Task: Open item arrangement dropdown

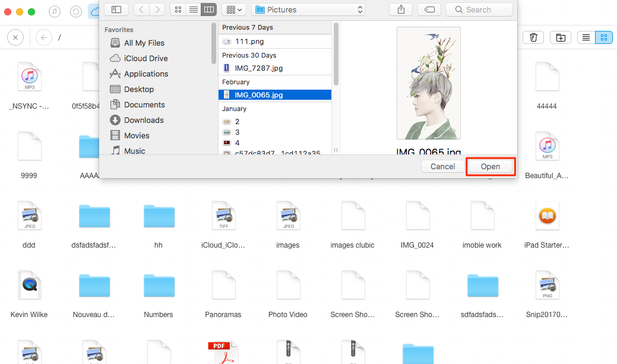Action: pyautogui.click(x=234, y=10)
